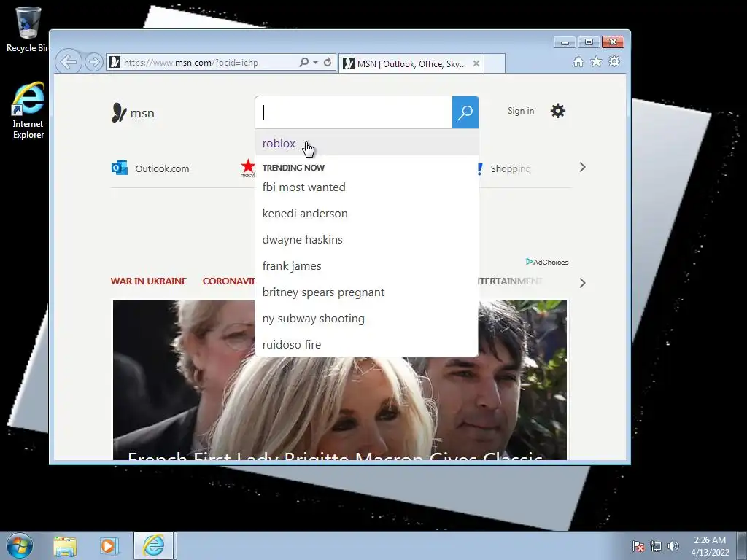
Task: Open the Outlook.com shortcut link
Action: click(x=162, y=168)
